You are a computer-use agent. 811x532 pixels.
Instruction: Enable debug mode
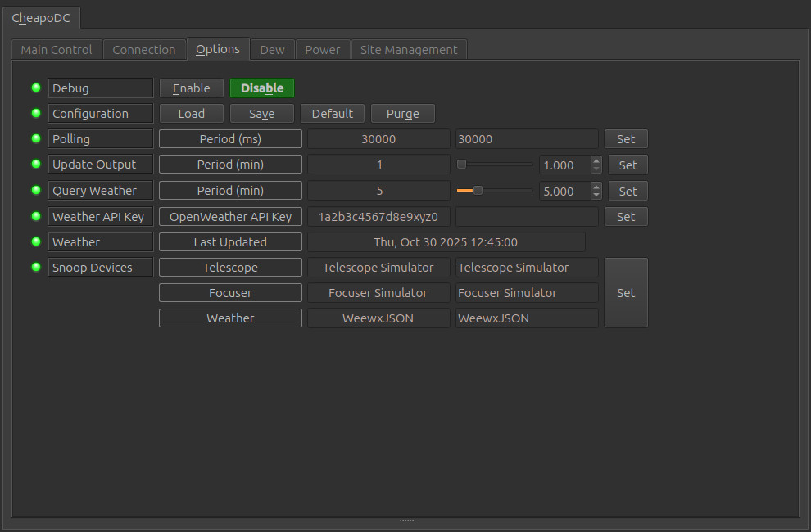click(191, 88)
